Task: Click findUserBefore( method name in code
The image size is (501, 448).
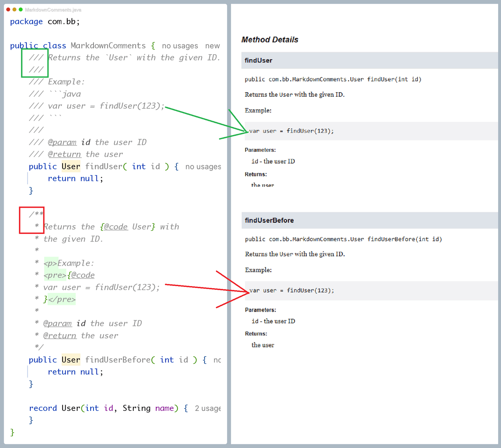Action: click(120, 360)
